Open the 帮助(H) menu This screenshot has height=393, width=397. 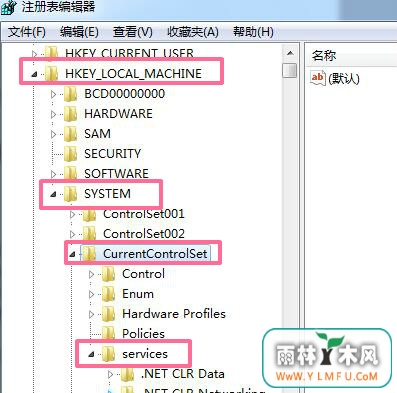(253, 32)
